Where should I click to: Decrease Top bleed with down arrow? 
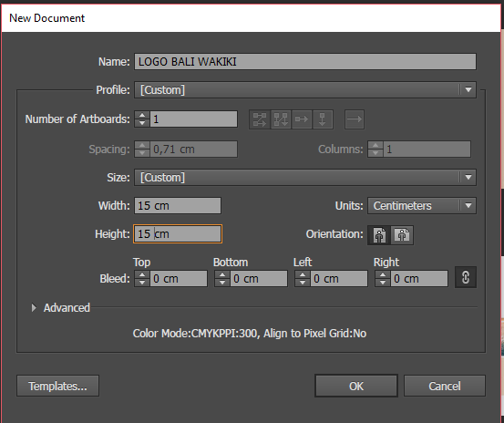click(x=142, y=283)
